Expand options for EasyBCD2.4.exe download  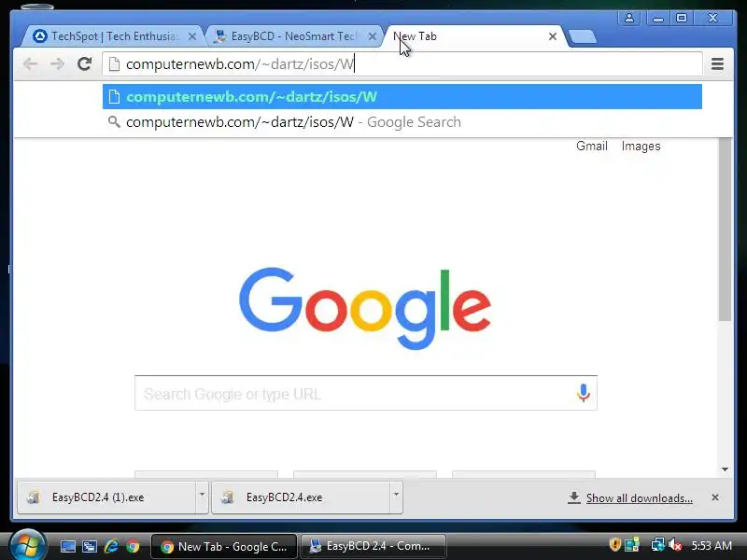(x=396, y=496)
